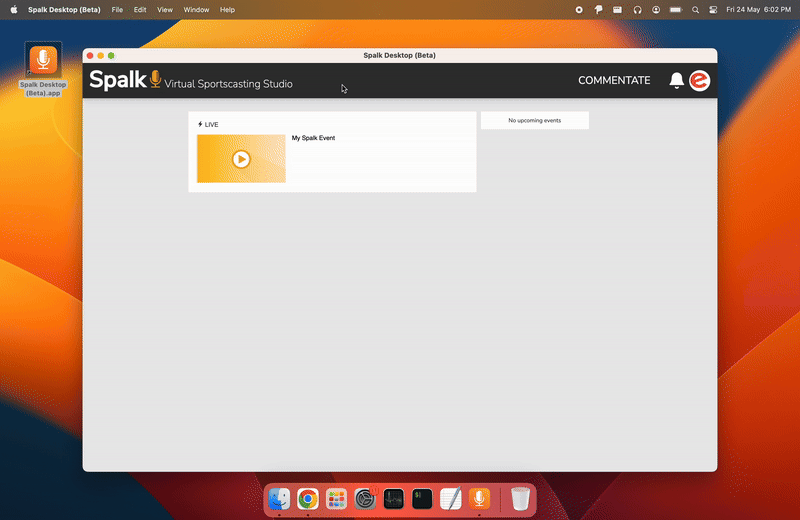Click the notification bell icon
This screenshot has width=800, height=520.
click(x=677, y=81)
